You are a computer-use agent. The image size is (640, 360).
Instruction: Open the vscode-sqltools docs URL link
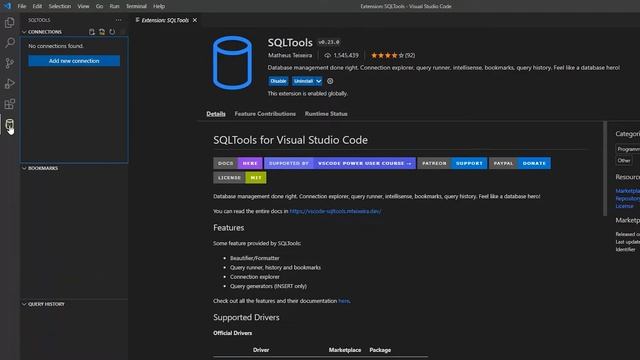coord(335,211)
